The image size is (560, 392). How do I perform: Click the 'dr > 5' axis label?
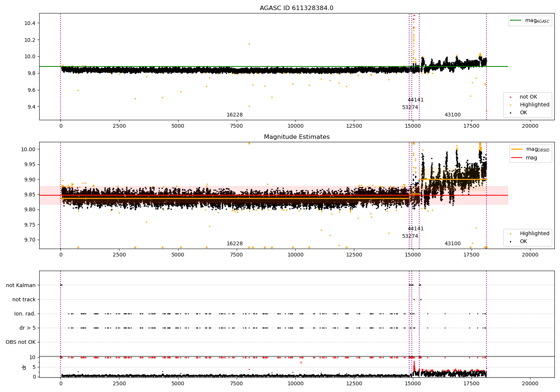(28, 328)
